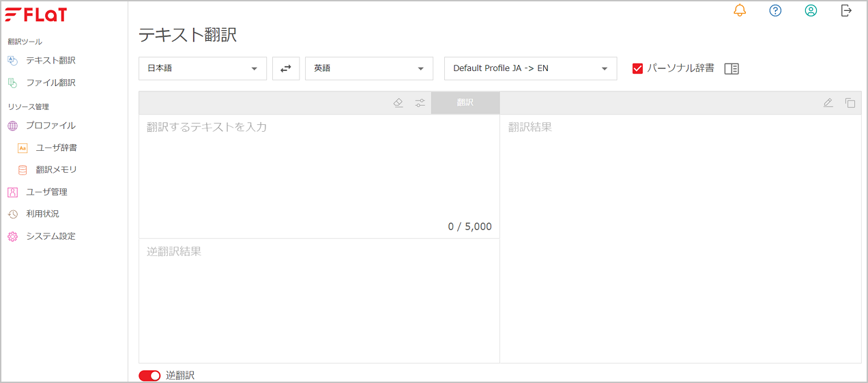Click the テキスト翻訳 page heading
This screenshot has height=383, width=868.
click(188, 36)
